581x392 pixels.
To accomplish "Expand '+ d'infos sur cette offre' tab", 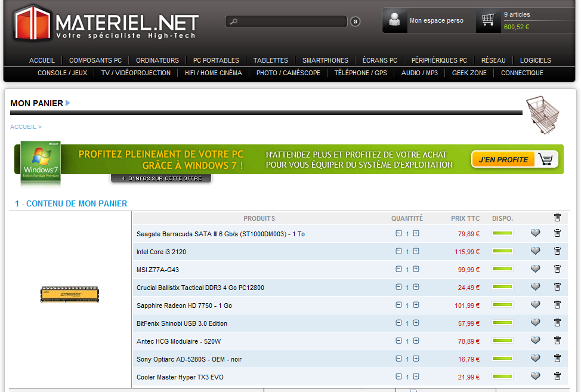I will (x=161, y=178).
